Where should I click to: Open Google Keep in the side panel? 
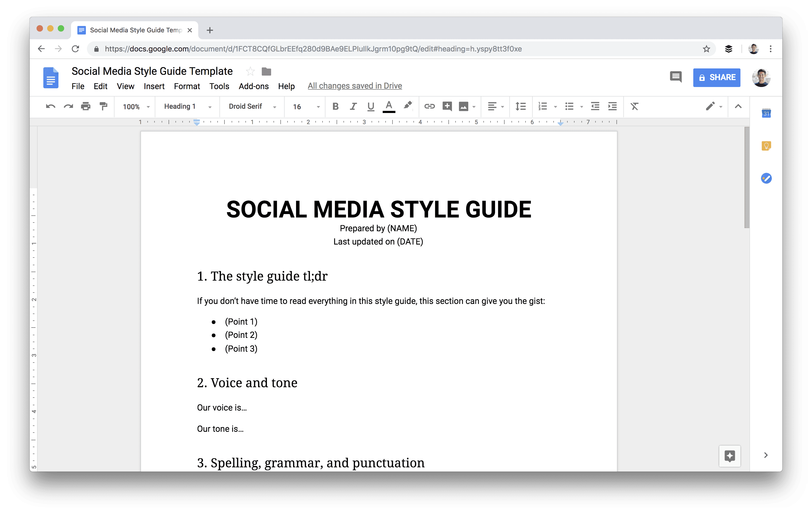[766, 146]
